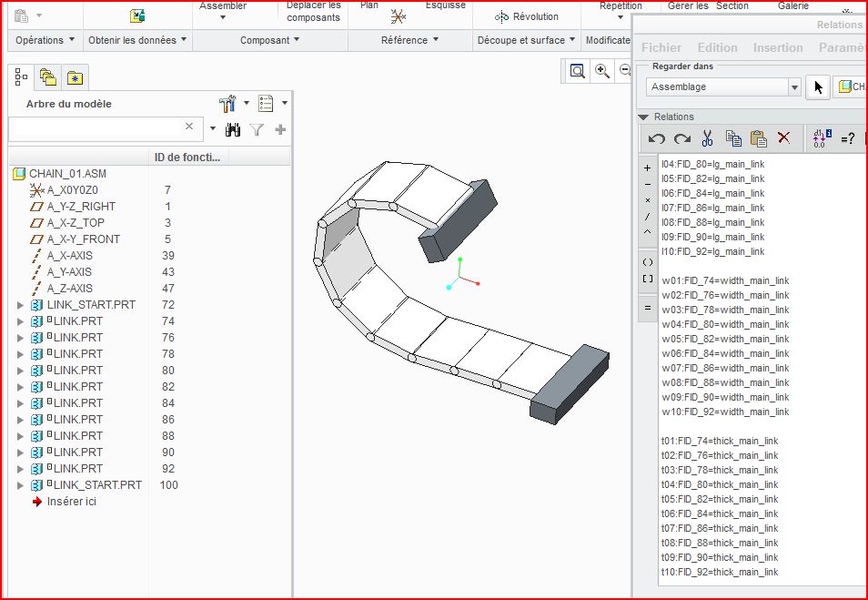Click ID de fonction column header
Screen dimensions: 868x600
[x=187, y=158]
